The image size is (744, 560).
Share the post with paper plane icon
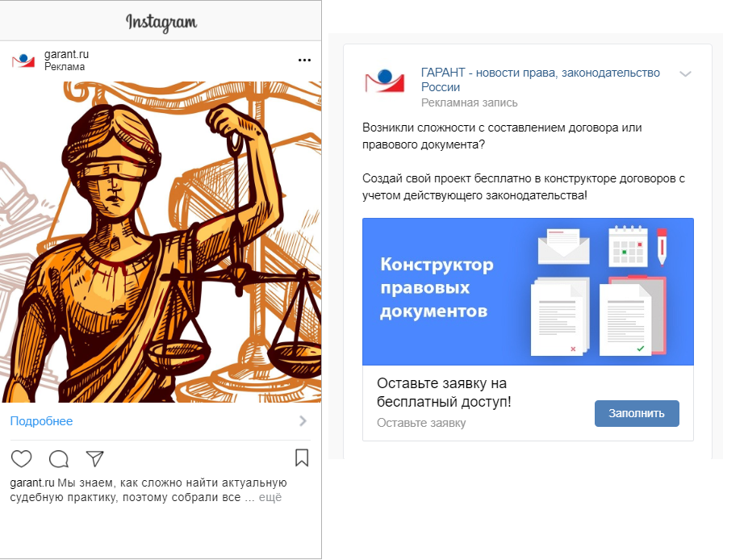pyautogui.click(x=95, y=458)
